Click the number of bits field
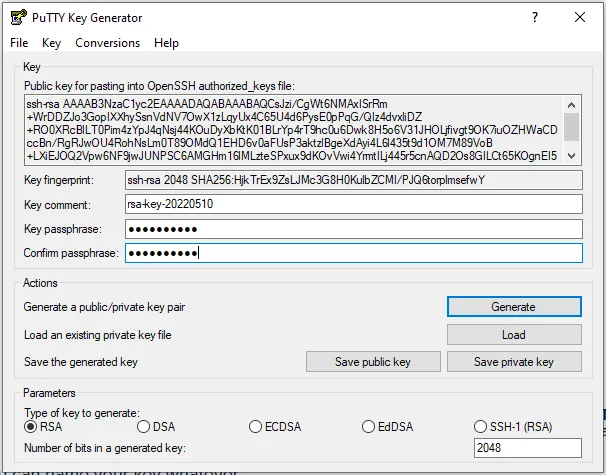606x475 pixels. [528, 448]
